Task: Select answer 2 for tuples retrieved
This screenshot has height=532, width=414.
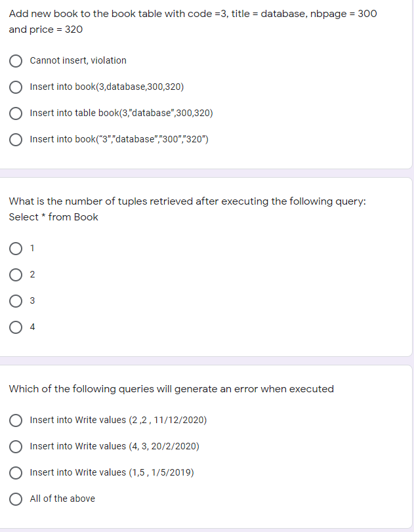Action: (x=16, y=275)
